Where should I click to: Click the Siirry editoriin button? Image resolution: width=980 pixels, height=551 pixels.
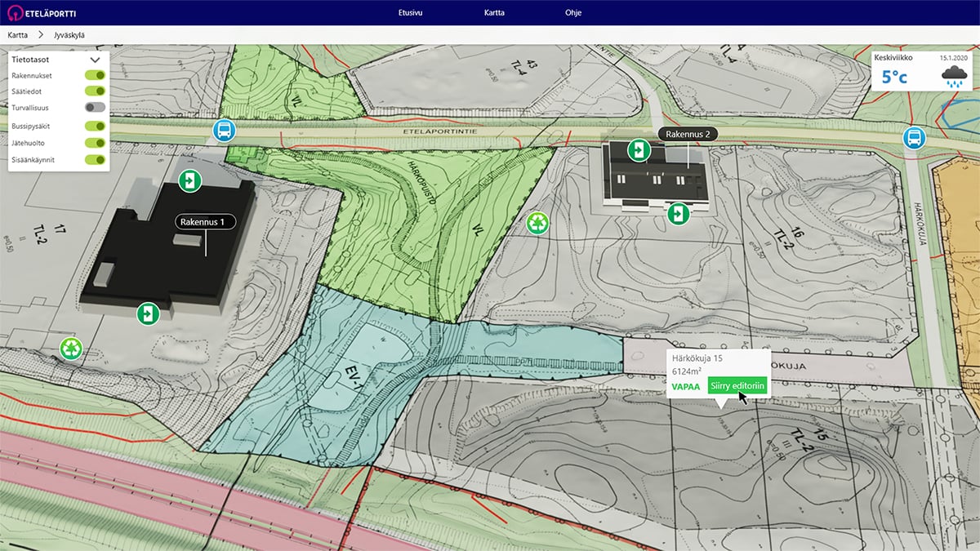pyautogui.click(x=737, y=385)
